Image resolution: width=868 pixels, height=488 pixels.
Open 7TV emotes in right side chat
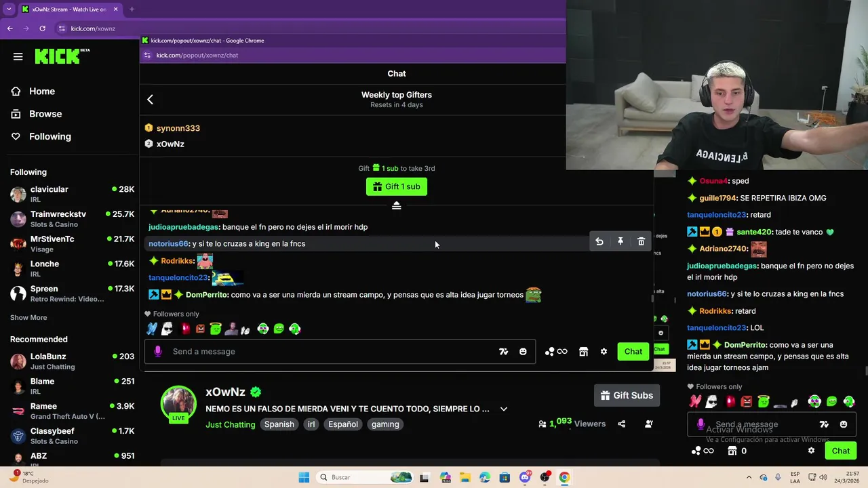pyautogui.click(x=824, y=424)
